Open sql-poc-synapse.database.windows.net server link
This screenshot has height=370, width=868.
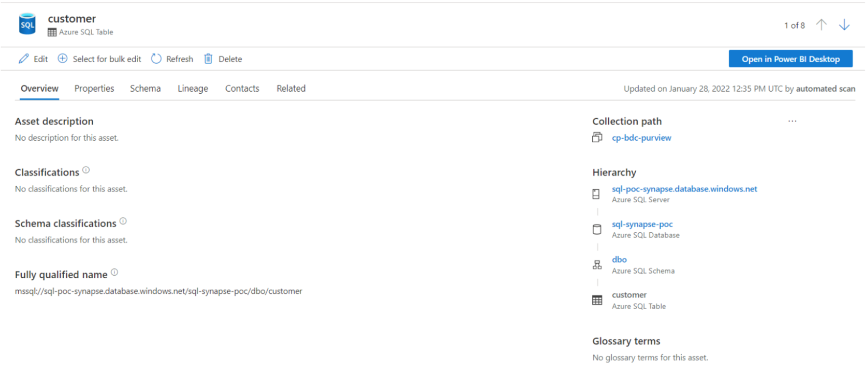pyautogui.click(x=685, y=189)
